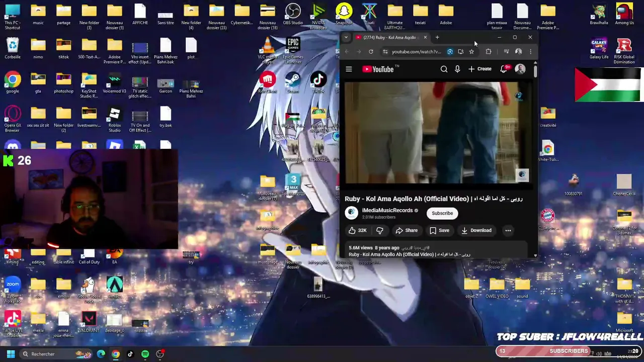The height and width of the screenshot is (362, 644).
Task: Open Chrome extensions puzzle icon
Action: 489,51
